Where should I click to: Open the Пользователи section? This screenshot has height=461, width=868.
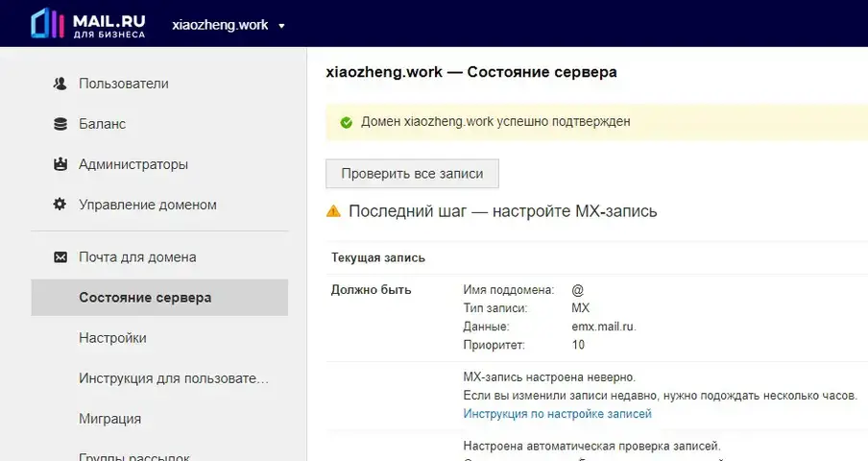(124, 84)
